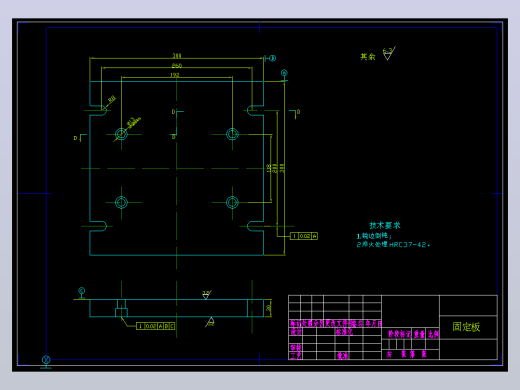Select the 20 thickness dimension on side view
The width and height of the screenshot is (520, 390).
(x=268, y=308)
